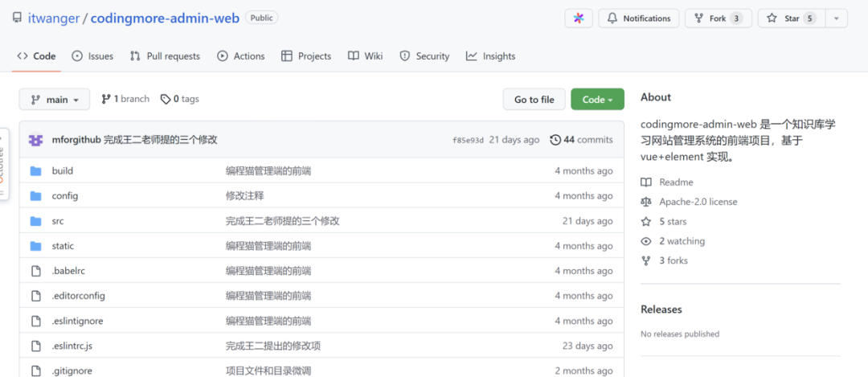Open mforgithub author link
This screenshot has height=377, width=868.
coord(76,140)
